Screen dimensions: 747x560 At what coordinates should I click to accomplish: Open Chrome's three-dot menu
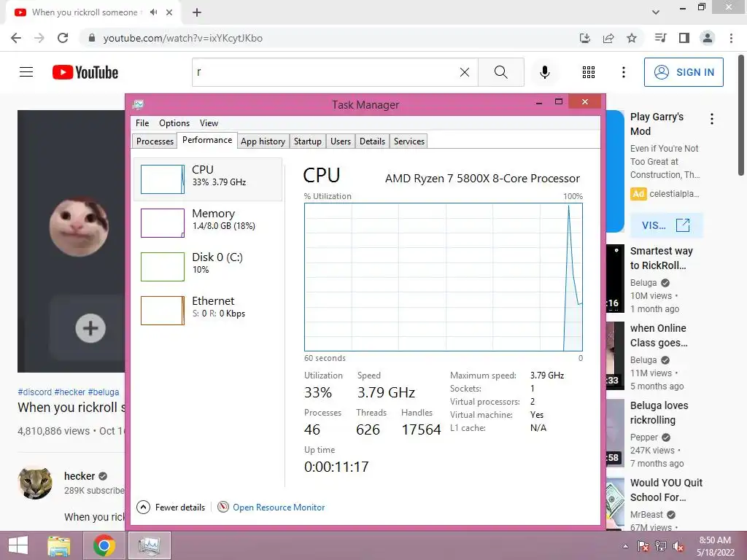(x=731, y=38)
